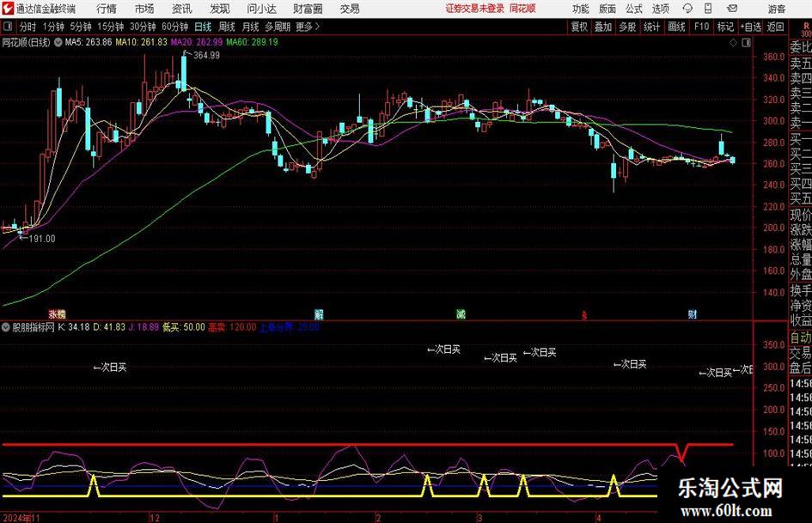Switch to 1分钟 chart period
The width and height of the screenshot is (812, 523).
(53, 27)
